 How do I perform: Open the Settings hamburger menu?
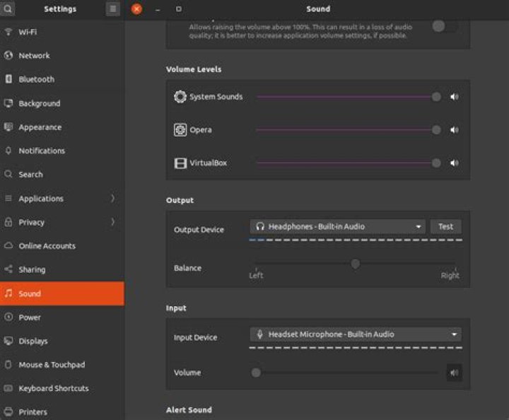112,8
